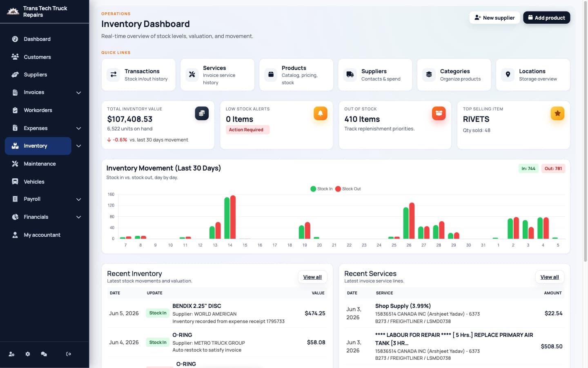Viewport: 588px width, 368px height.
Task: Click the red stock out bar for day 26
Action: [412, 221]
